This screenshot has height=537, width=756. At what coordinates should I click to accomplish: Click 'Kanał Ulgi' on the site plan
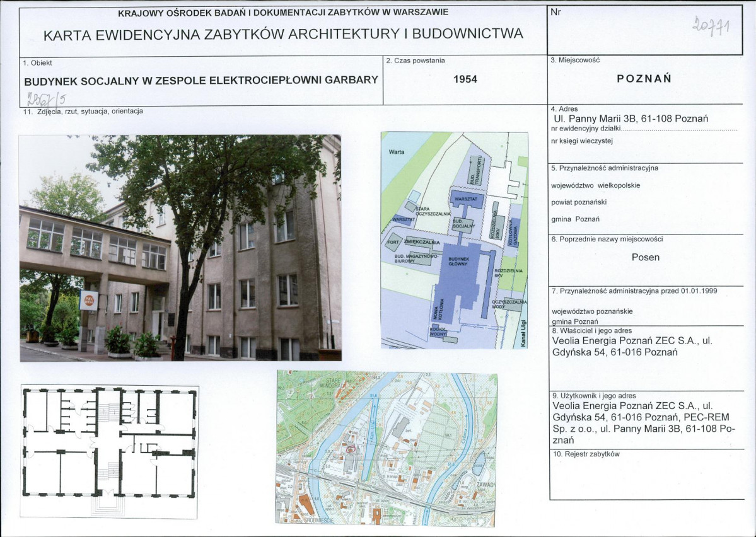(525, 333)
